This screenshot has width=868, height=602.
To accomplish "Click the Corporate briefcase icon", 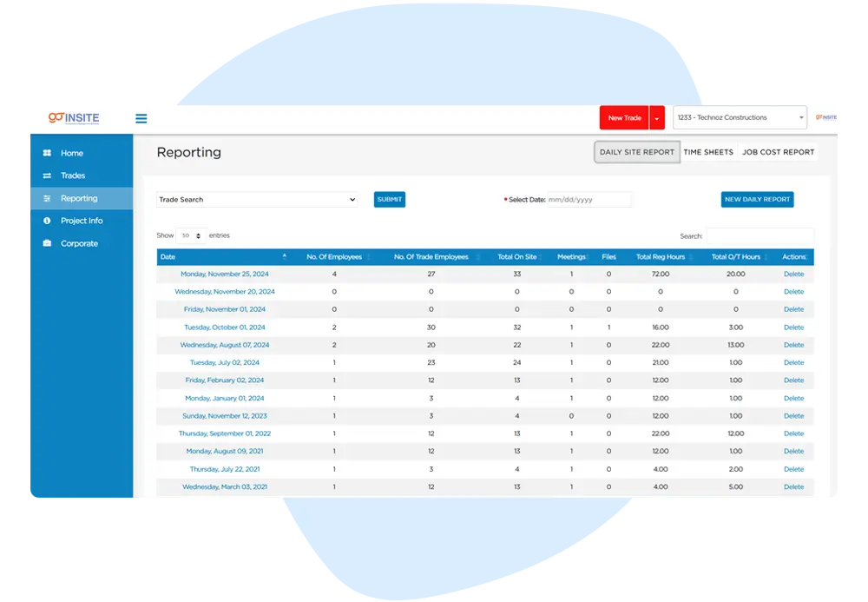I will (47, 244).
